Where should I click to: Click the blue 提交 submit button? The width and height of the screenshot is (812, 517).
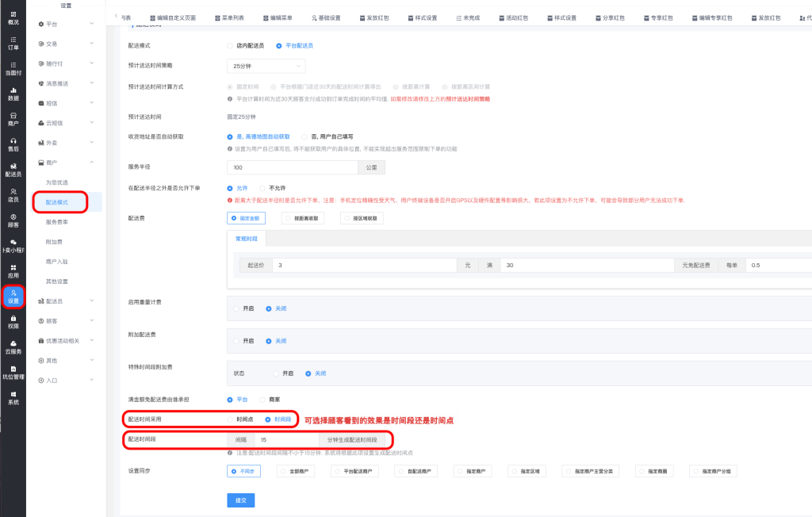(x=241, y=500)
